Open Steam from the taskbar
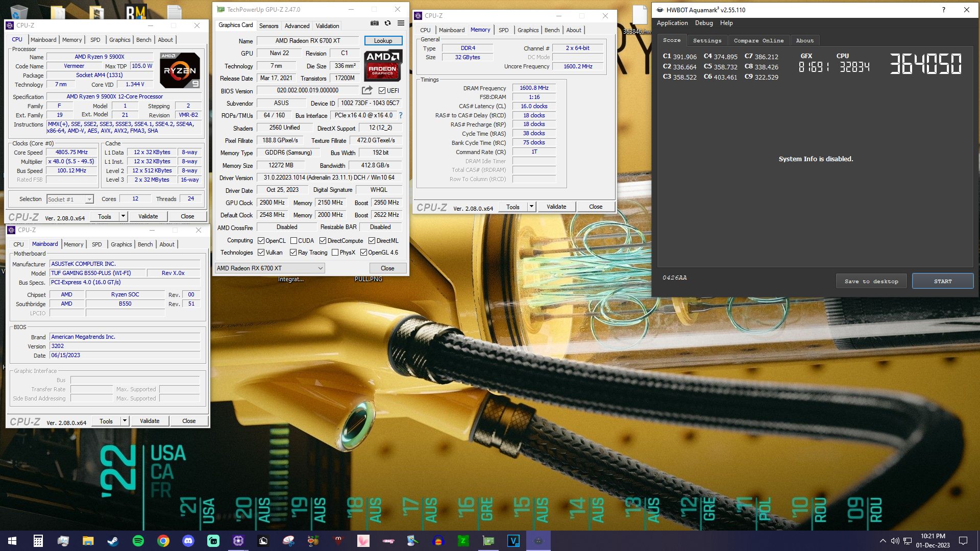 click(113, 541)
